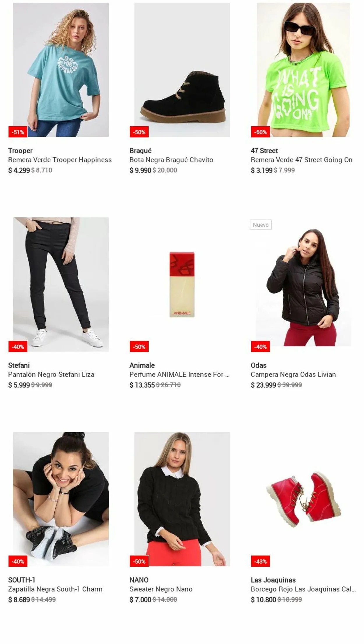This screenshot has width=364, height=644.
Task: Open the Stefani Liza black pants image
Action: [x=61, y=284]
